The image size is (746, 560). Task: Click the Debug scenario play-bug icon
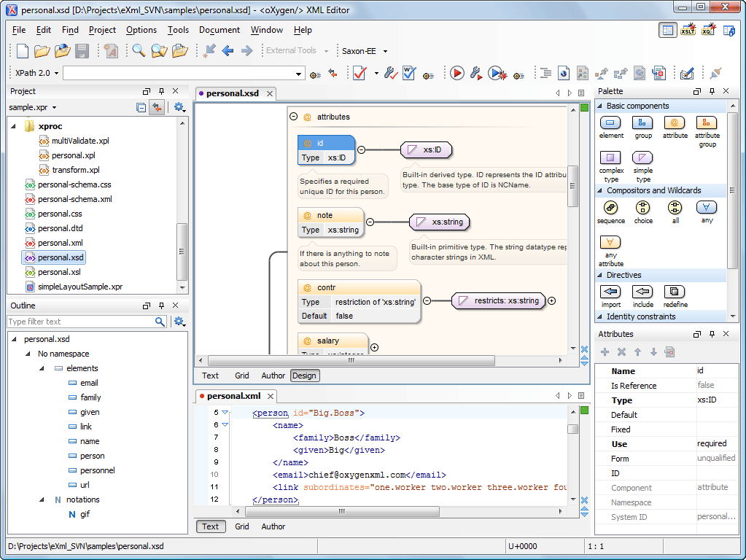497,73
